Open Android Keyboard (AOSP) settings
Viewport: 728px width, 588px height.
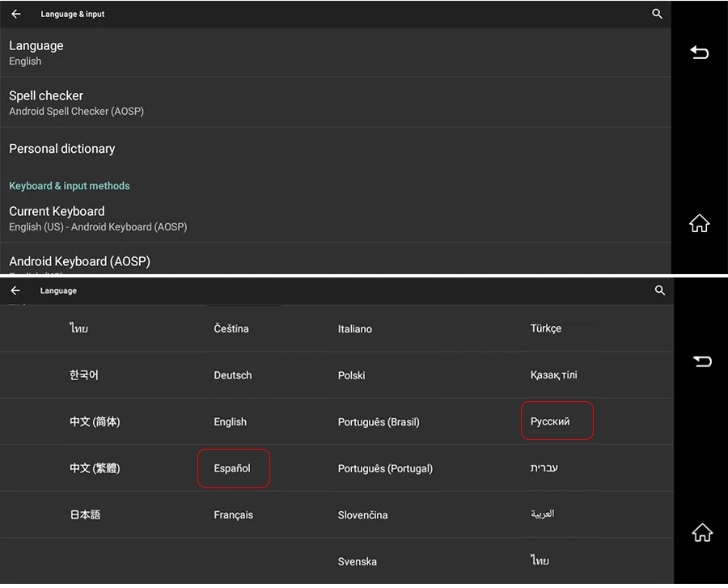[335, 259]
